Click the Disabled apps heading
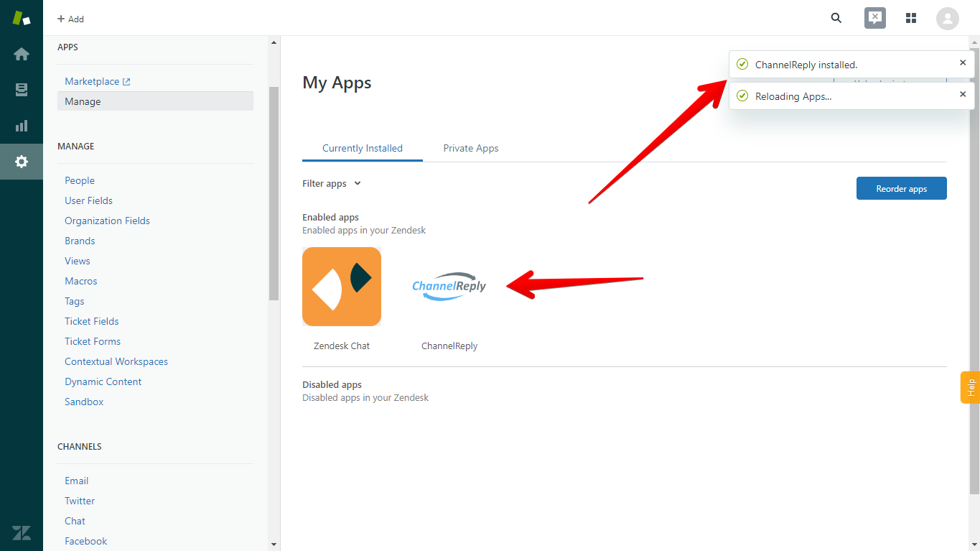The image size is (980, 551). coord(332,384)
